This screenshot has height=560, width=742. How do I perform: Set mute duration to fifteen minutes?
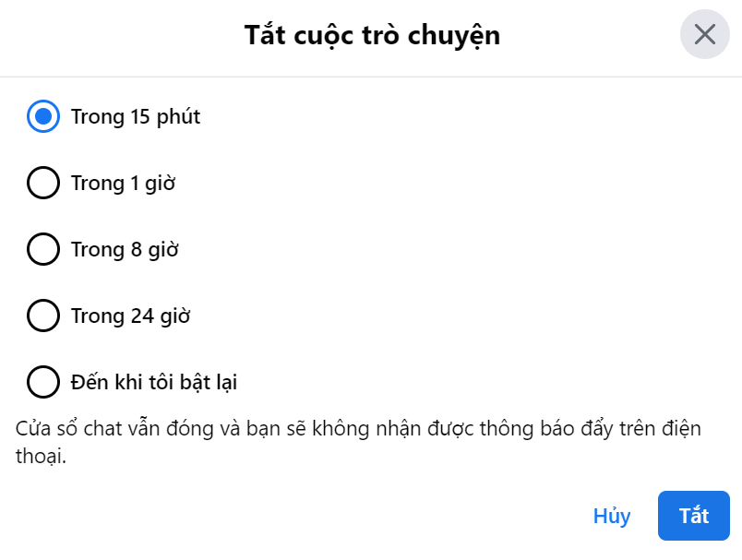click(43, 117)
